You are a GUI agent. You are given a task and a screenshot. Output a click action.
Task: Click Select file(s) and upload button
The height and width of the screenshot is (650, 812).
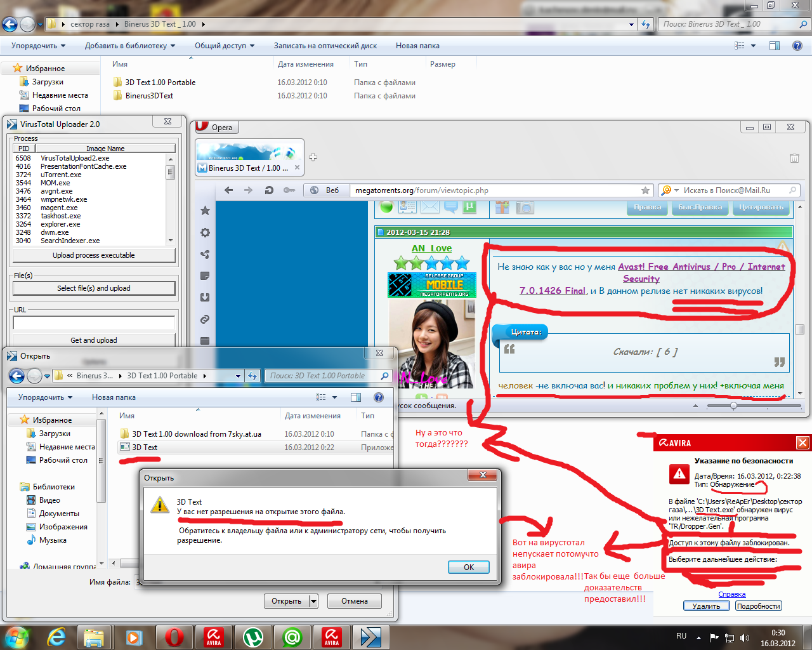click(94, 288)
